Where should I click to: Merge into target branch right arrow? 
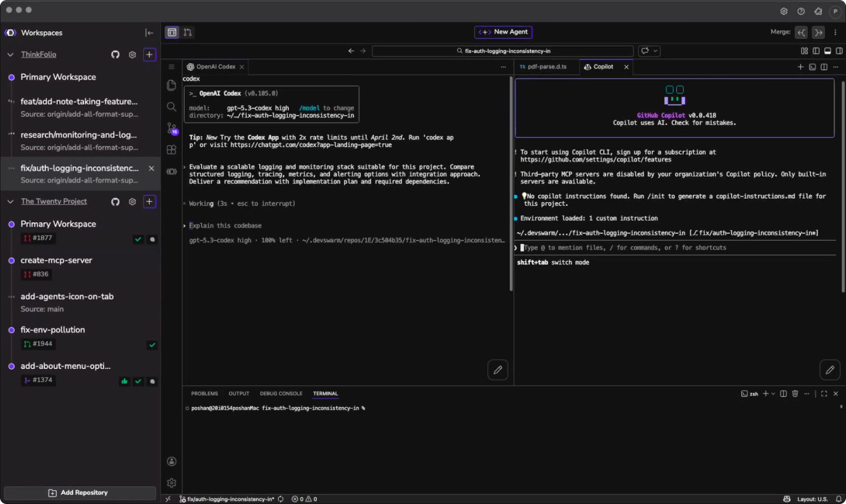[819, 32]
